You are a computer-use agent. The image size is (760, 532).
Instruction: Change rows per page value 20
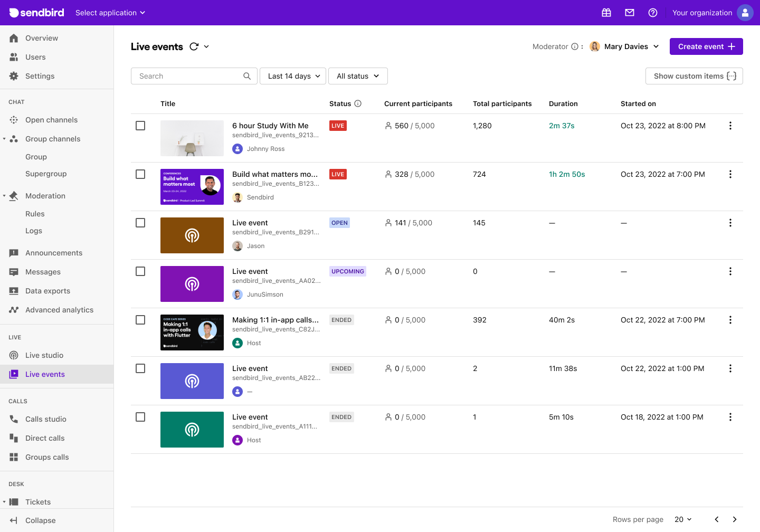(x=683, y=519)
